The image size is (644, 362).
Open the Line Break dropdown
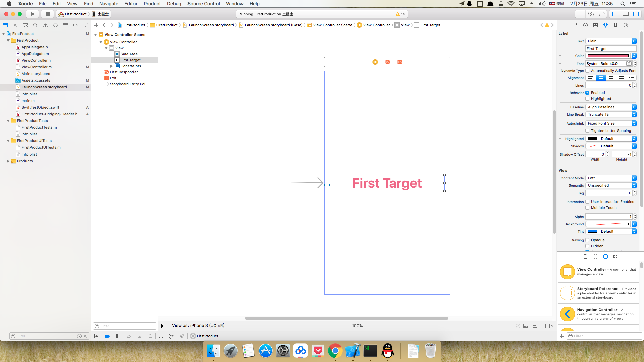[x=611, y=114]
